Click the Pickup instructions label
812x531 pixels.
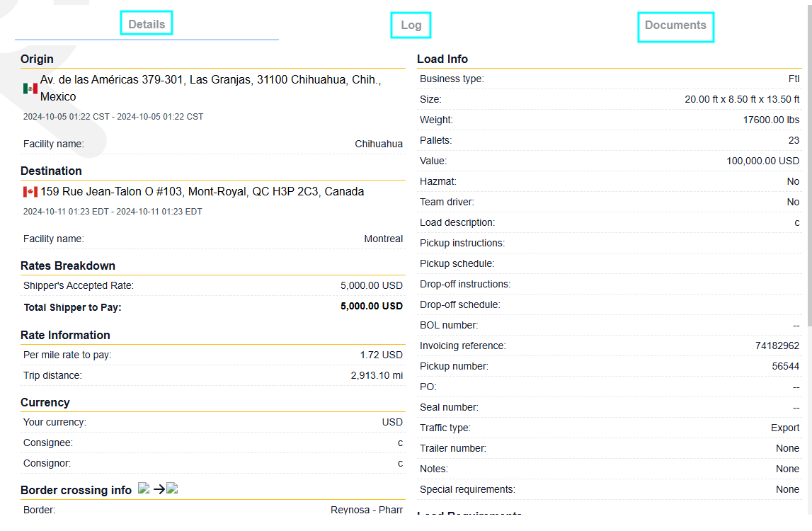(x=462, y=243)
